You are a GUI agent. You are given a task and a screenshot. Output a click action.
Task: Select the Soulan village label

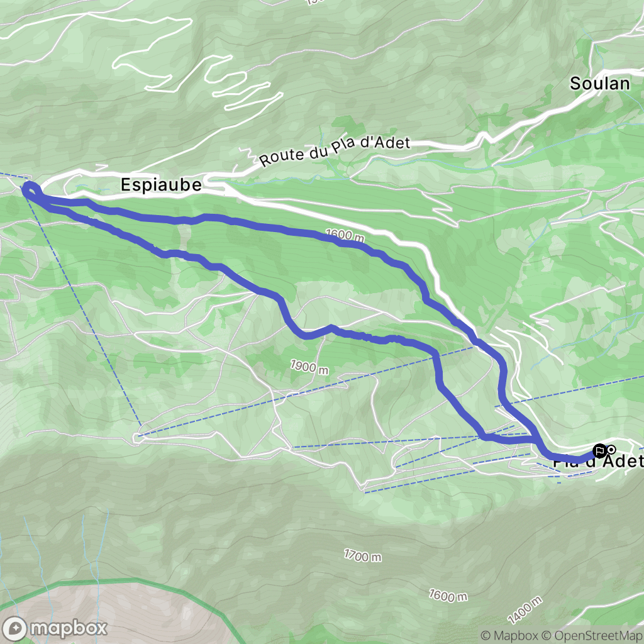click(x=599, y=84)
